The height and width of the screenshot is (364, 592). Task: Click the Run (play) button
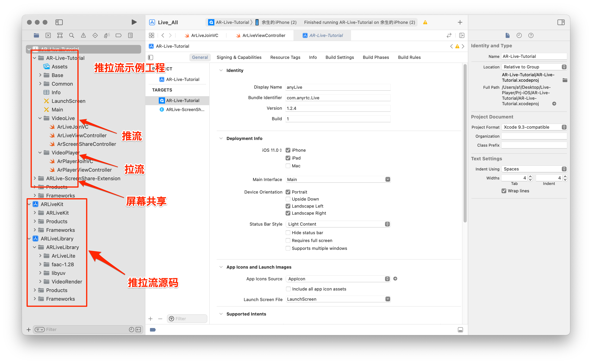tap(134, 22)
